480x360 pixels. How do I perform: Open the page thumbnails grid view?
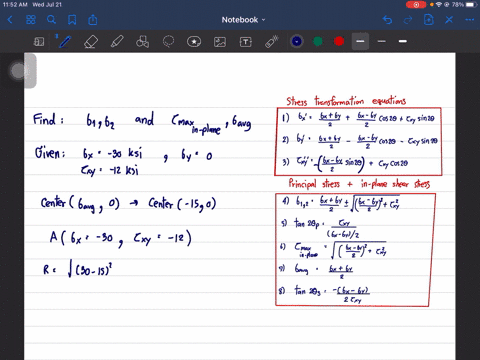point(31,20)
